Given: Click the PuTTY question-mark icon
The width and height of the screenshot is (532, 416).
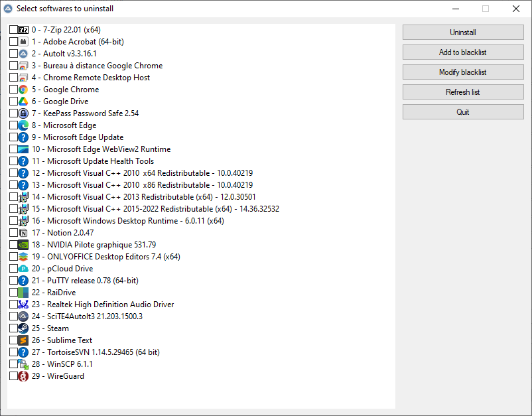Looking at the screenshot, I should click(x=23, y=281).
